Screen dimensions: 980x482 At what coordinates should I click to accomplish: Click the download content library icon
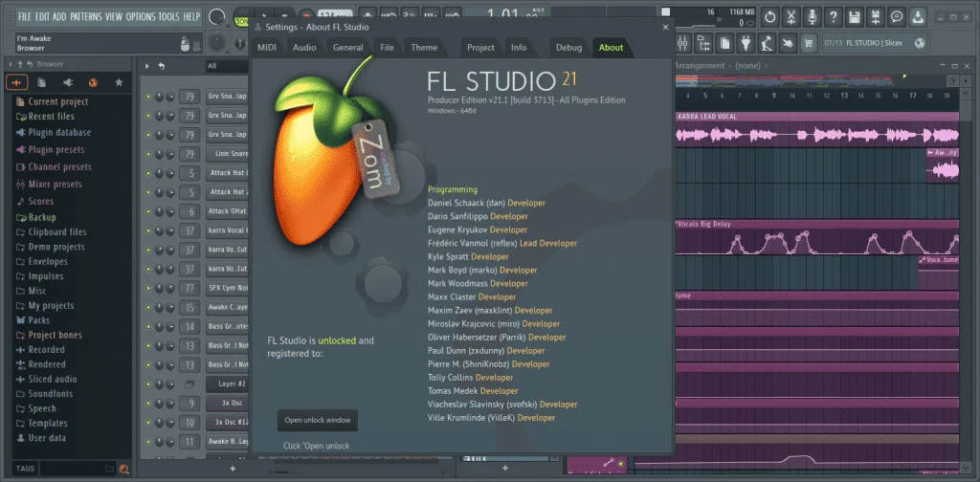pos(918,17)
